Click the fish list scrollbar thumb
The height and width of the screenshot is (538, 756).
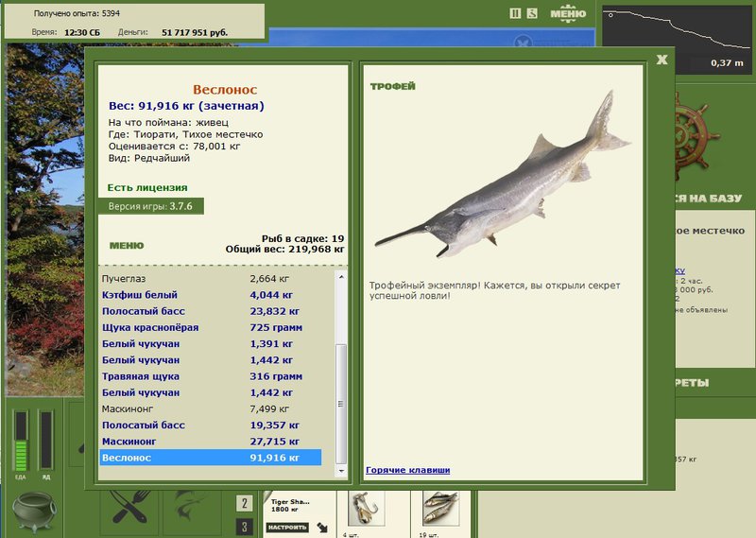(x=341, y=405)
